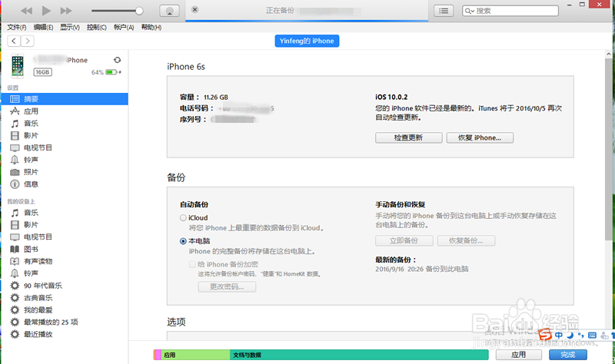Open the 最近播放 playlist
615x364 pixels.
pos(65,334)
